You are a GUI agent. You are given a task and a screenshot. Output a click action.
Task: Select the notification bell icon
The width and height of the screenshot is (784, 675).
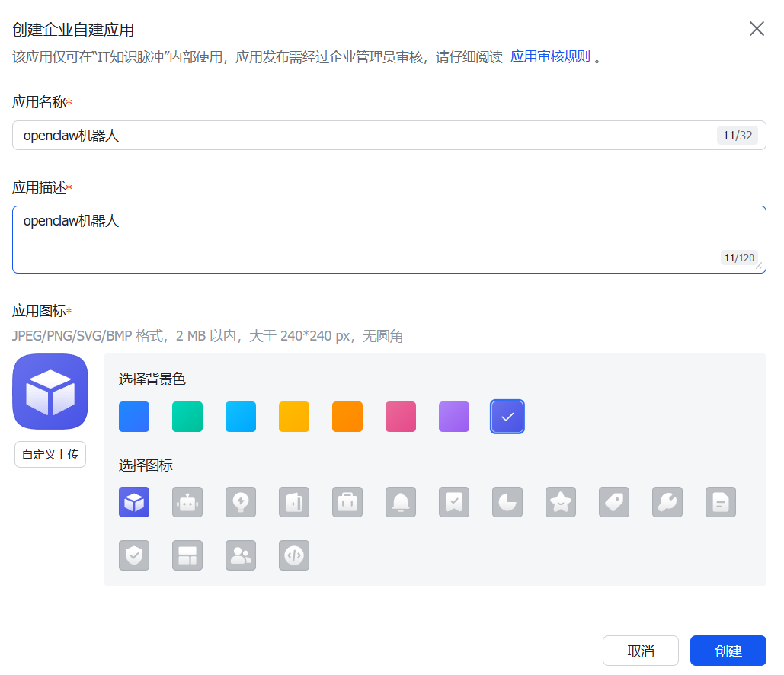click(400, 502)
